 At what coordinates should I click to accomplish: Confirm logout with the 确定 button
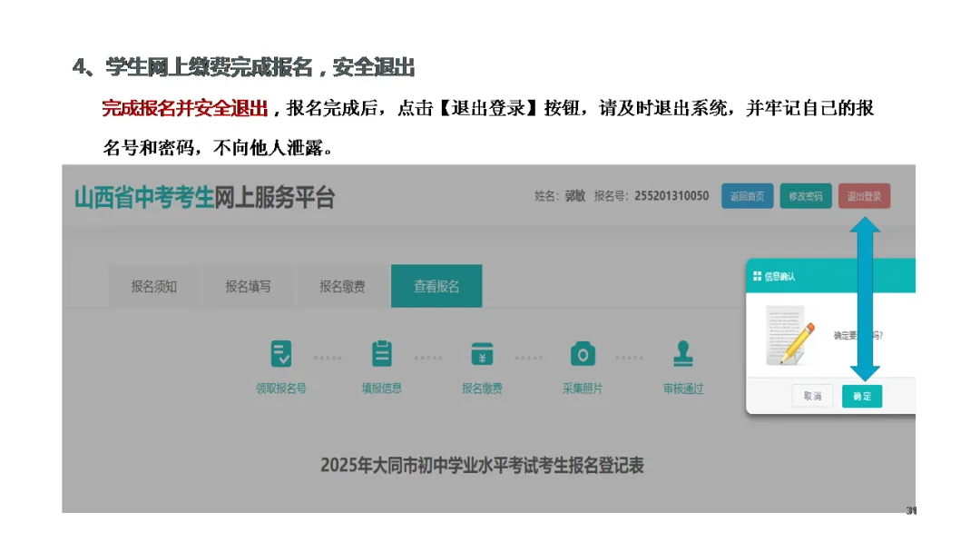[x=861, y=396]
